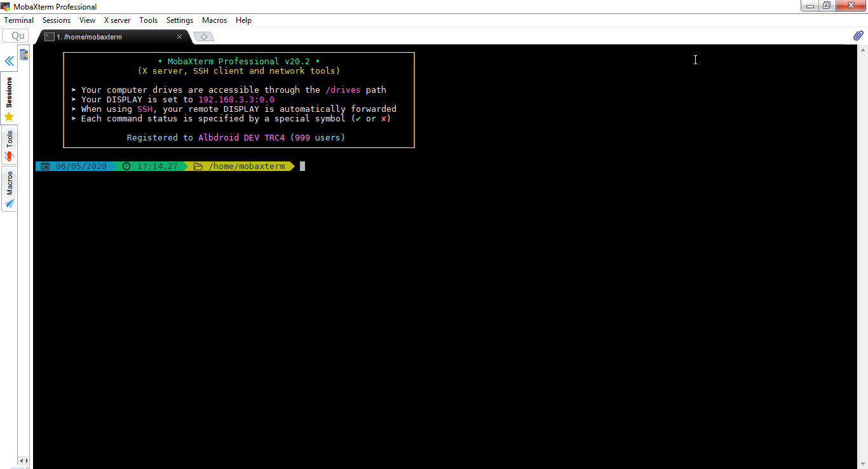
Task: Click the sidebar right scroll arrow
Action: tap(26, 461)
